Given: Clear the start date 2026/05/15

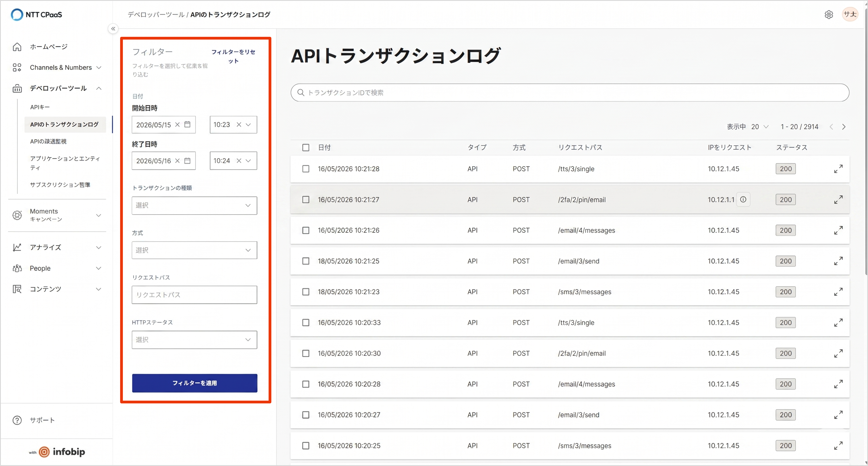Looking at the screenshot, I should 177,125.
